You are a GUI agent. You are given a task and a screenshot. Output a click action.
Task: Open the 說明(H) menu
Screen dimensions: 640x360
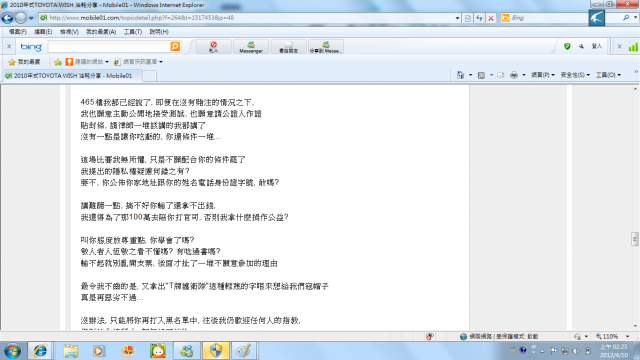click(159, 32)
